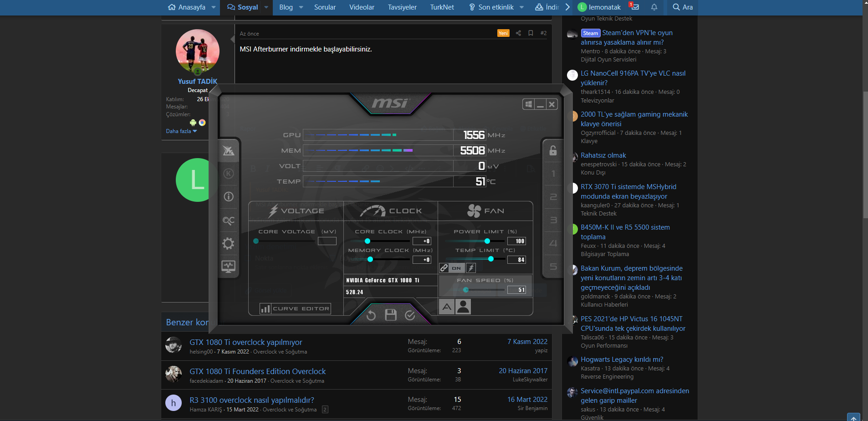Screen dimensions: 868x421
Task: Show more navigation items with right chevron
Action: click(567, 7)
